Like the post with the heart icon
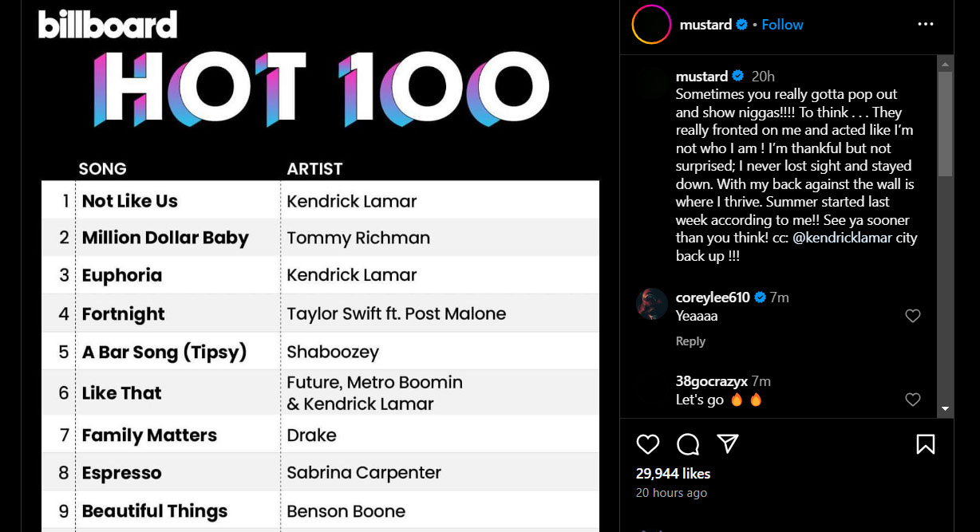 648,444
